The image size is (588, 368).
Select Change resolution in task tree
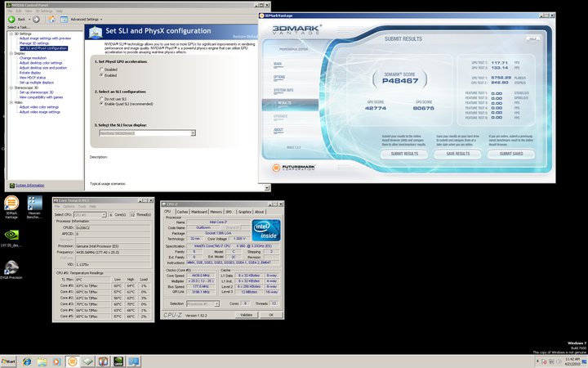pyautogui.click(x=33, y=58)
